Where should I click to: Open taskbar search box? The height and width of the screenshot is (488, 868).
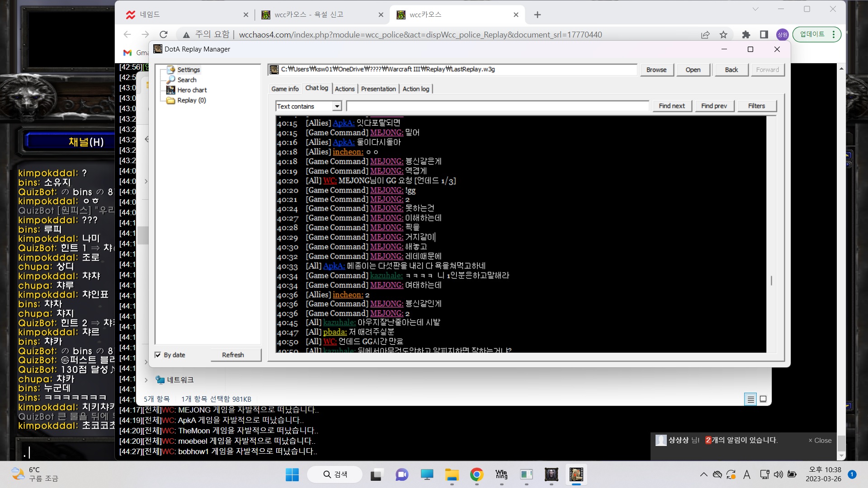tap(335, 474)
